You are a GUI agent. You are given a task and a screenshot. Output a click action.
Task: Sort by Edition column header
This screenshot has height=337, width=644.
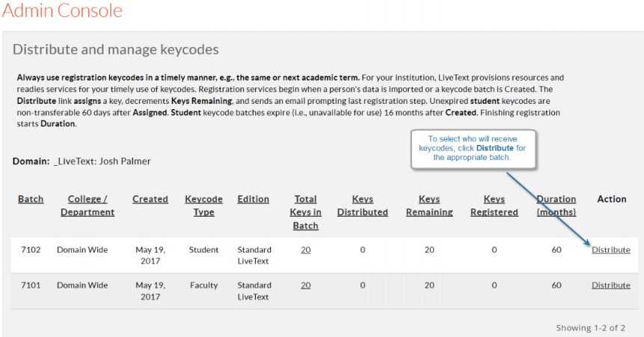(x=253, y=199)
